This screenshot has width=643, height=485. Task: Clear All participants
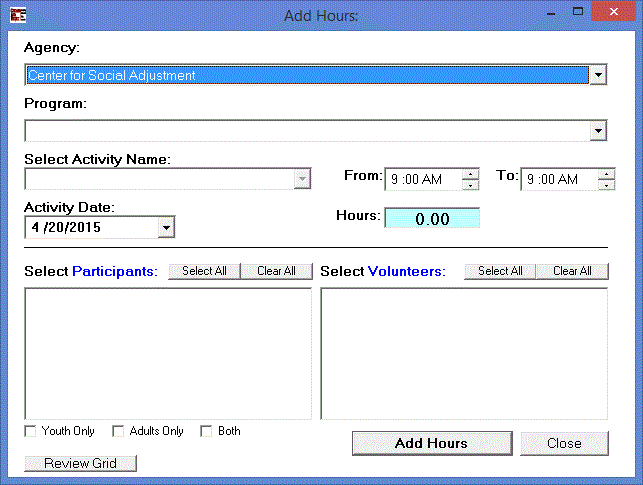(276, 271)
